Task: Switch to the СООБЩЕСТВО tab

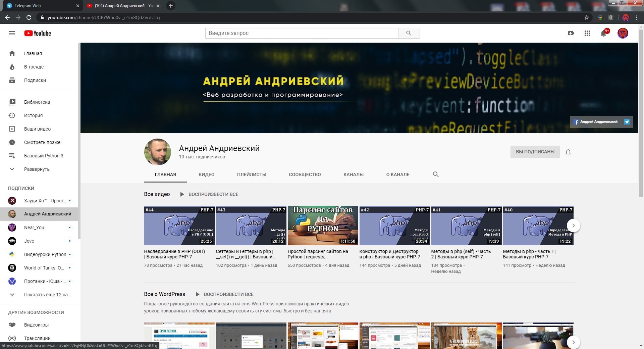Action: (x=305, y=174)
